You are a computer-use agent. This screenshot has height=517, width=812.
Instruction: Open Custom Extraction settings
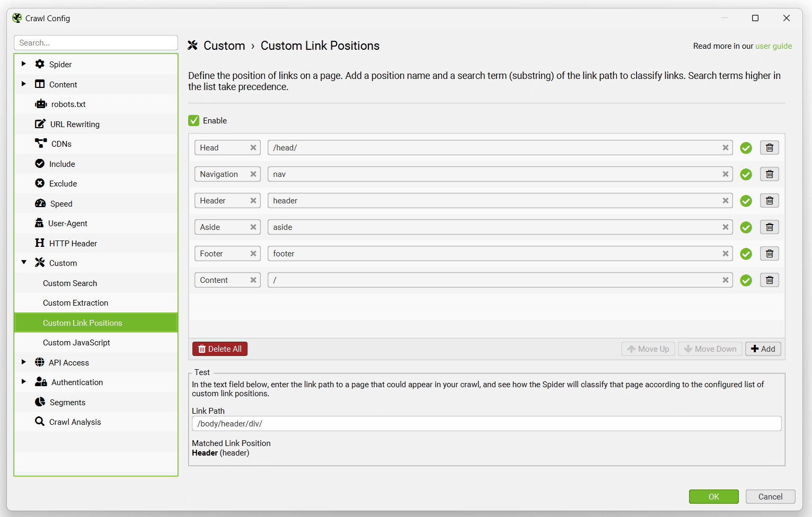[x=75, y=302]
